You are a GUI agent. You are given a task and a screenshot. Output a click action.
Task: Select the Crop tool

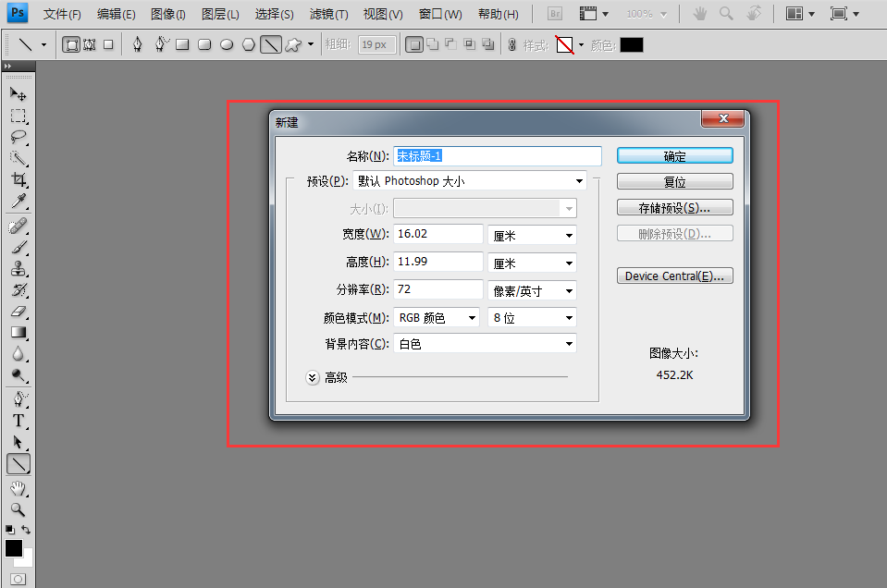click(x=18, y=179)
